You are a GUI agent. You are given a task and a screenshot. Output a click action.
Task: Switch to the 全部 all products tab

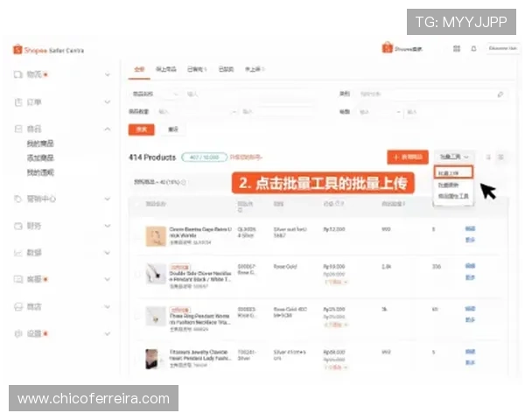[138, 68]
